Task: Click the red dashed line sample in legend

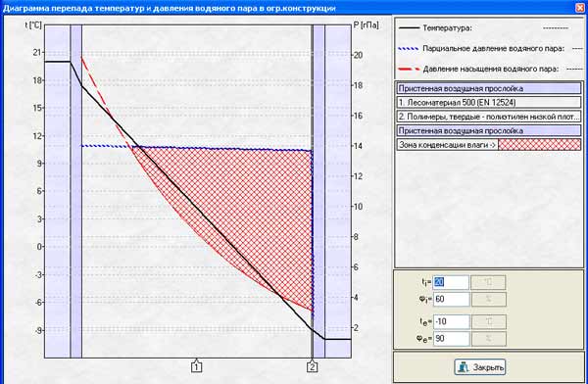Action: coord(409,69)
